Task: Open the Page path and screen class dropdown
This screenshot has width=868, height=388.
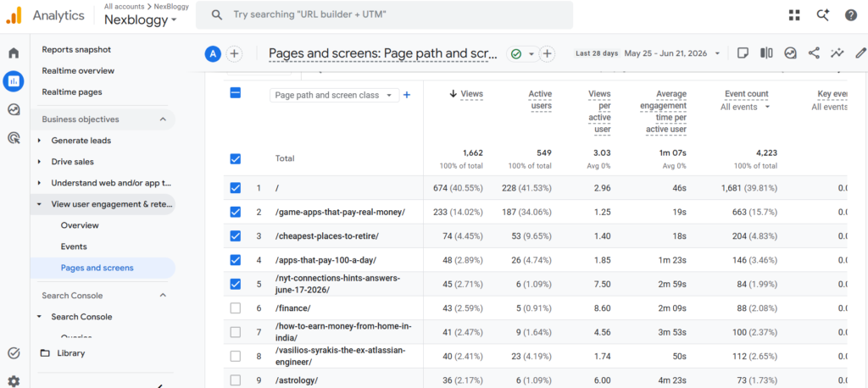Action: click(334, 95)
